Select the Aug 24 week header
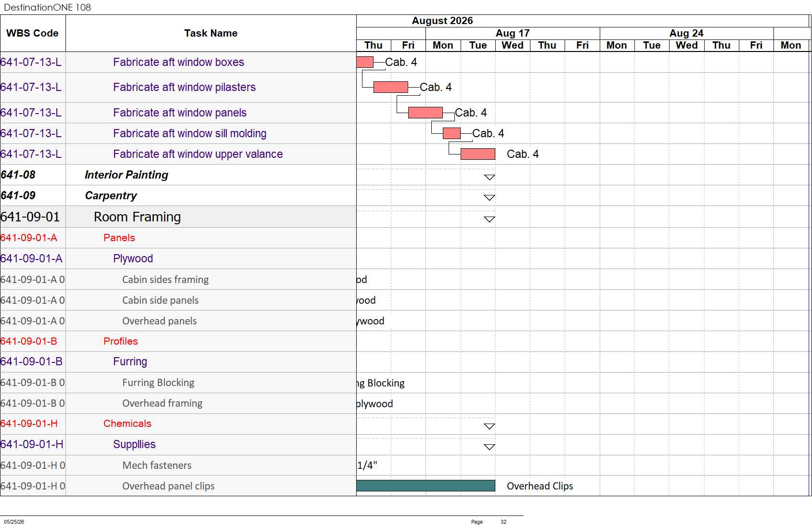The width and height of the screenshot is (812, 528). (x=686, y=33)
